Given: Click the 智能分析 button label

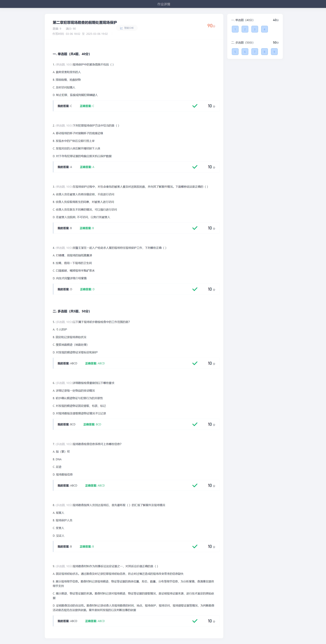Looking at the screenshot, I should (x=129, y=28).
